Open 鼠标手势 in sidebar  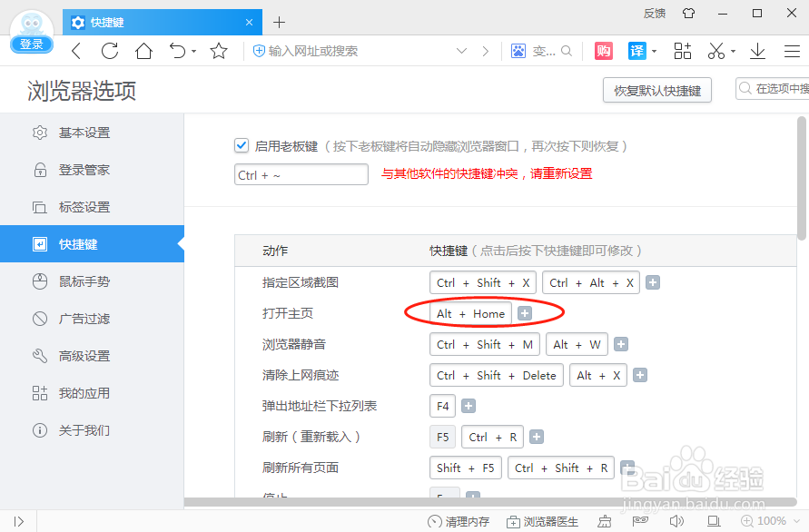[92, 281]
